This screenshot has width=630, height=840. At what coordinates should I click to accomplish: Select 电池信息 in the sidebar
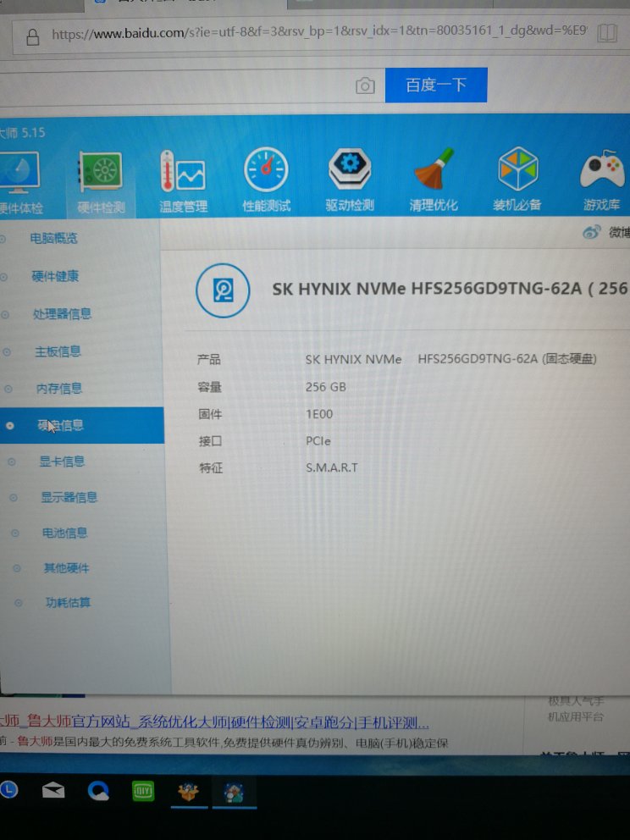coord(65,533)
